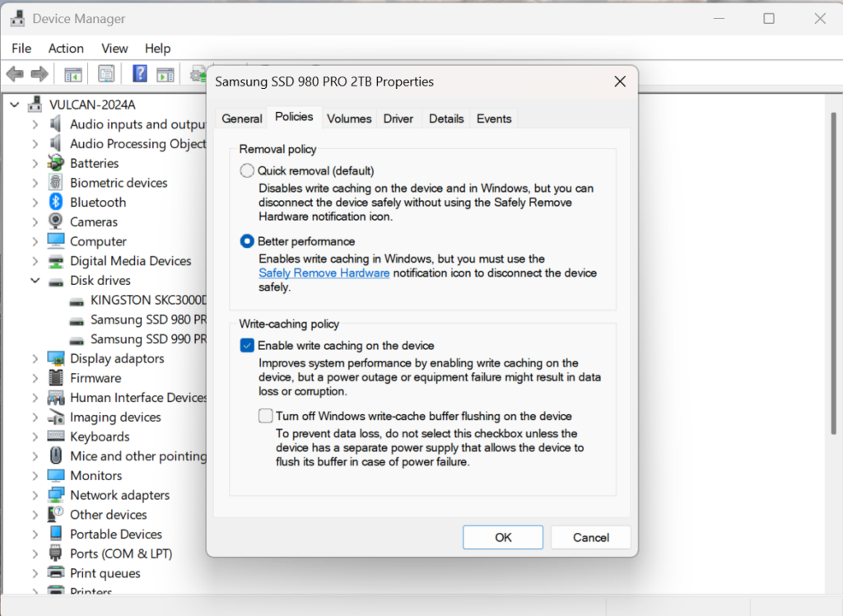Viewport: 843px width, 616px height.
Task: Click the Properties toolbar icon
Action: (x=106, y=74)
